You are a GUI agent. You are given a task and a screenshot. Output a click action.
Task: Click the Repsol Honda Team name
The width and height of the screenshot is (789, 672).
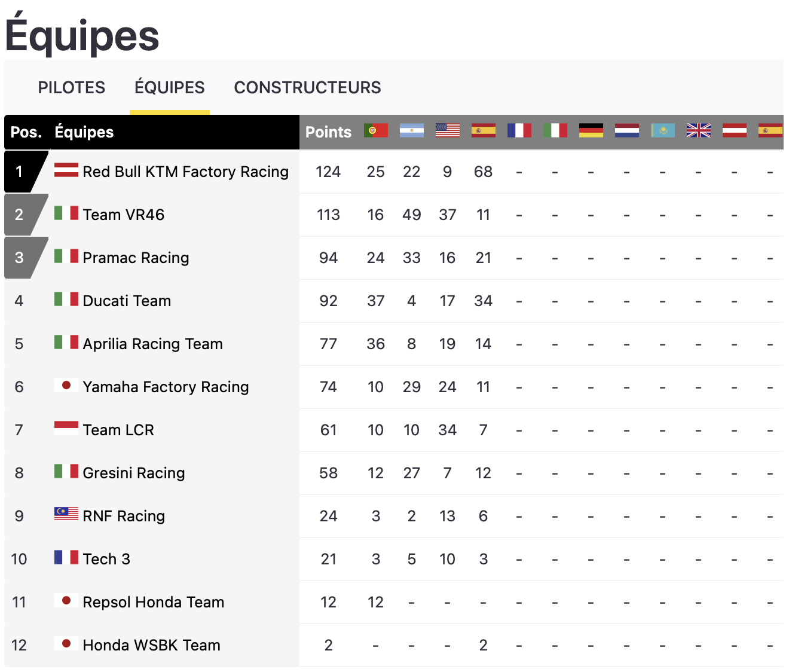coord(154,602)
